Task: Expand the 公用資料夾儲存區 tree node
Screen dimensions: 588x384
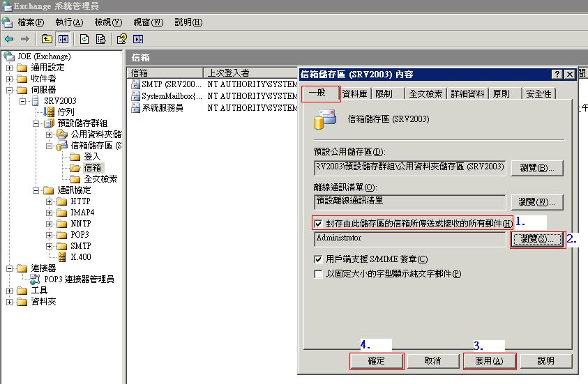Action: pos(49,135)
